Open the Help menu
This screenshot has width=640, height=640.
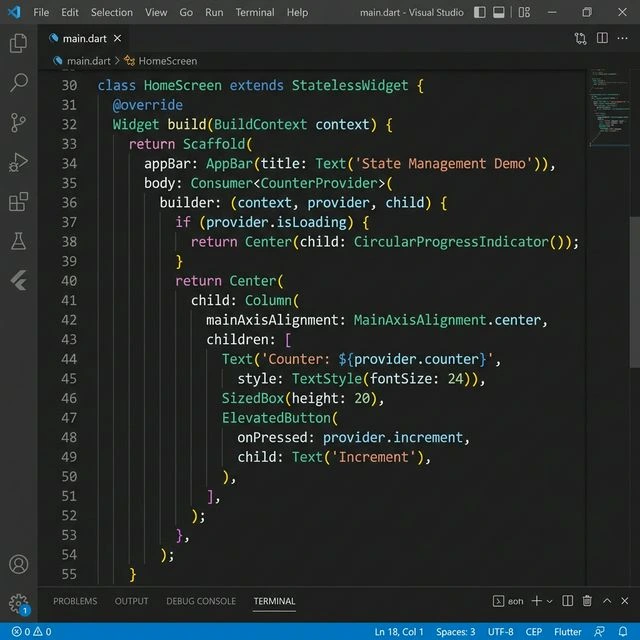click(297, 13)
